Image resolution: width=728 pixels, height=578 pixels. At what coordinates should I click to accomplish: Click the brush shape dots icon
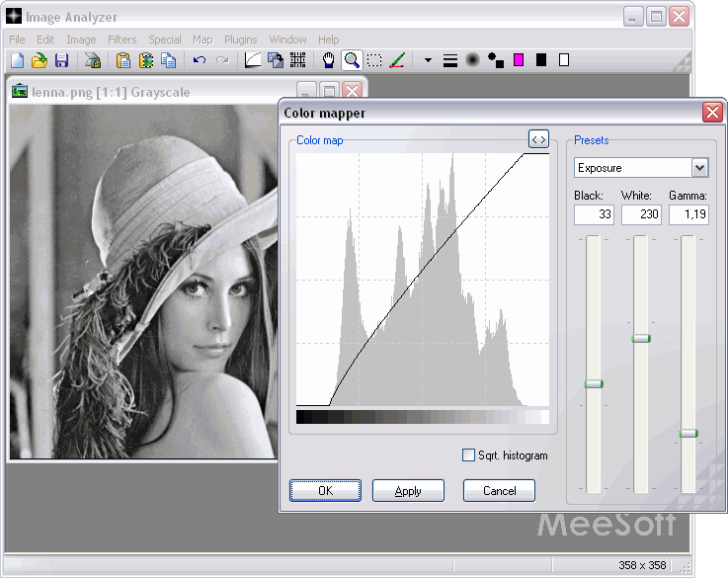[496, 60]
